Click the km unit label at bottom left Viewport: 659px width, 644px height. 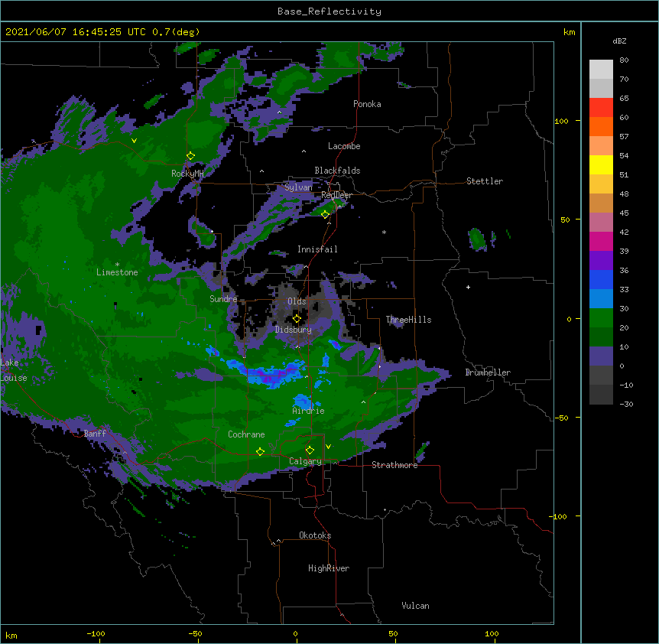[11, 635]
